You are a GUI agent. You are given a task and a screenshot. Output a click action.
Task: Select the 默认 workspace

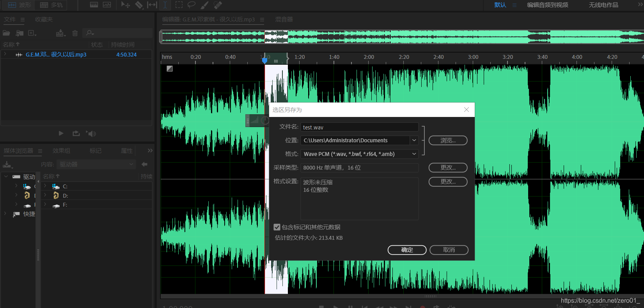coord(500,5)
